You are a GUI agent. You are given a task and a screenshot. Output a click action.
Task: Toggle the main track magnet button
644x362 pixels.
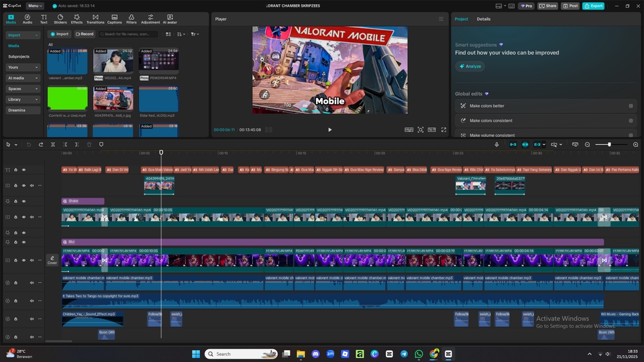[x=513, y=145]
